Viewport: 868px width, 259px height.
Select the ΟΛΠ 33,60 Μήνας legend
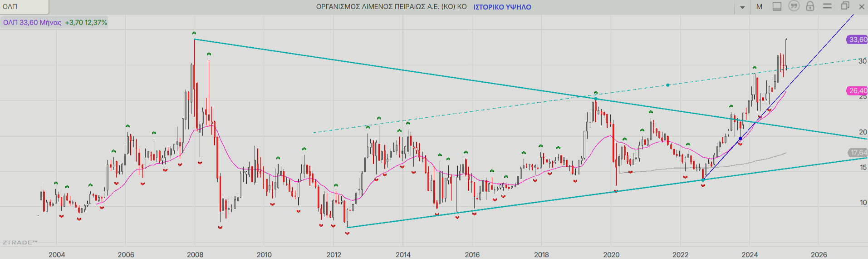32,22
